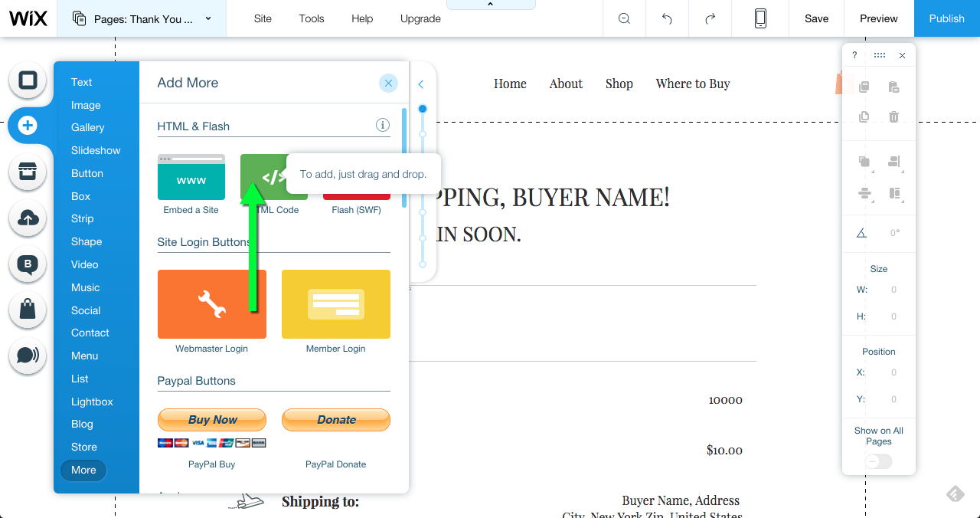Open the Tools menu
The height and width of the screenshot is (518, 980).
click(311, 18)
